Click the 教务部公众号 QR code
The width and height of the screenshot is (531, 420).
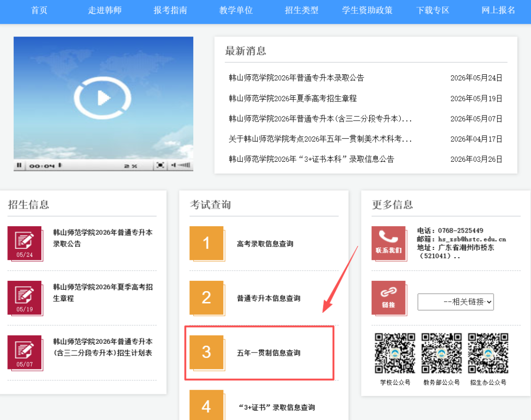pos(442,353)
